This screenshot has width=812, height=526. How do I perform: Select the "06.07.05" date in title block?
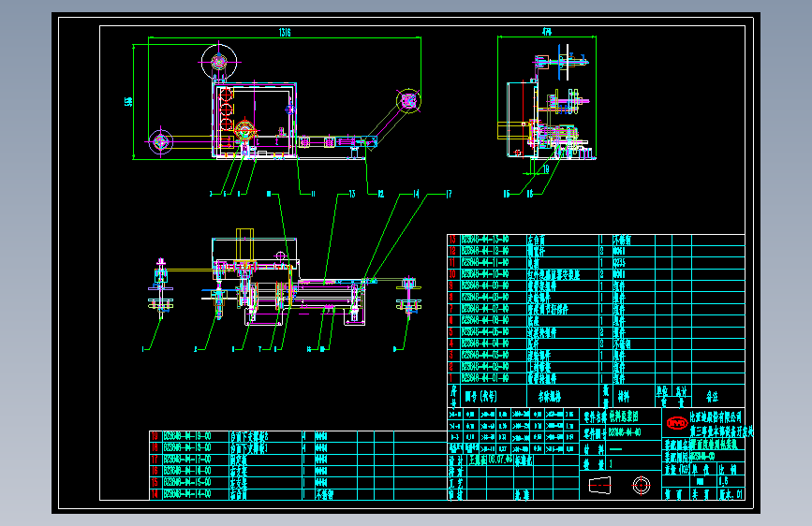coord(500,460)
